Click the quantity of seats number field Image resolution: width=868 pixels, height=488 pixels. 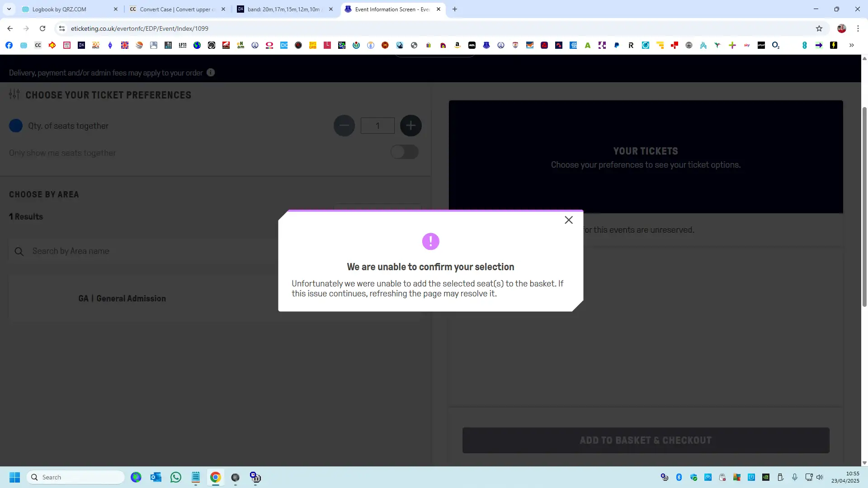pos(377,126)
